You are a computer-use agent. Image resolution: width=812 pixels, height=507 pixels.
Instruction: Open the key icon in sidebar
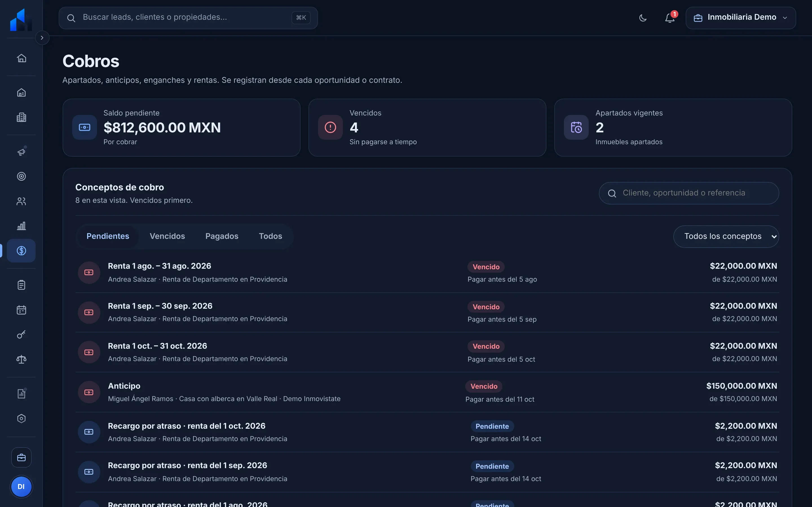coord(21,335)
